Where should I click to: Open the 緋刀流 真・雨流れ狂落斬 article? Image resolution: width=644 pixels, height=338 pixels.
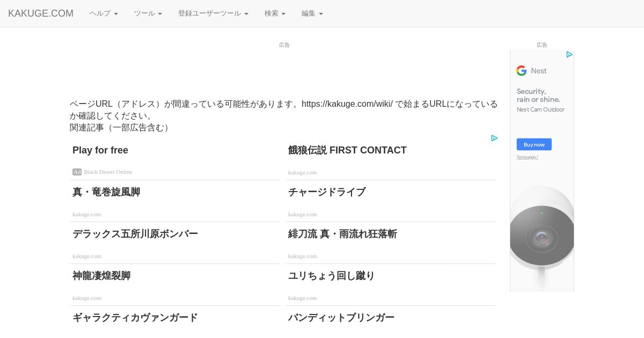(x=342, y=234)
